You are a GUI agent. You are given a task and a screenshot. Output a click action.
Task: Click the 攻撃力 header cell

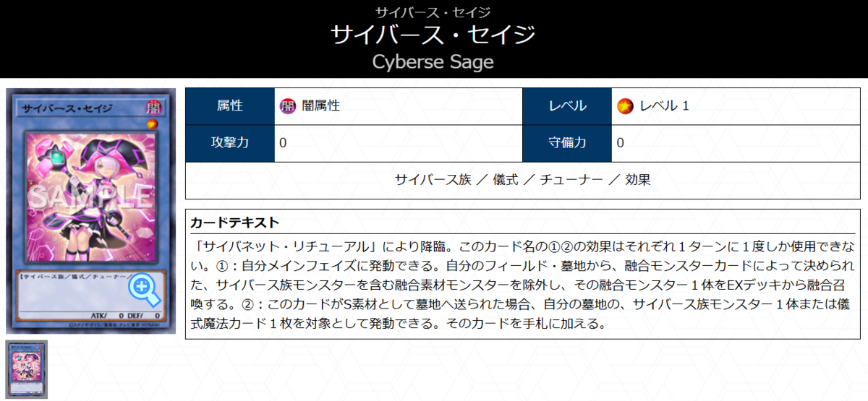click(x=230, y=143)
